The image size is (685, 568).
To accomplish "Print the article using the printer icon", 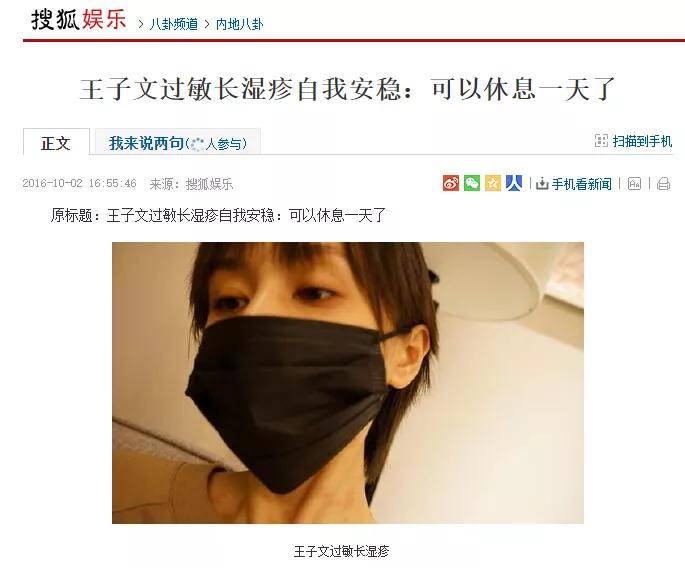I will [663, 184].
